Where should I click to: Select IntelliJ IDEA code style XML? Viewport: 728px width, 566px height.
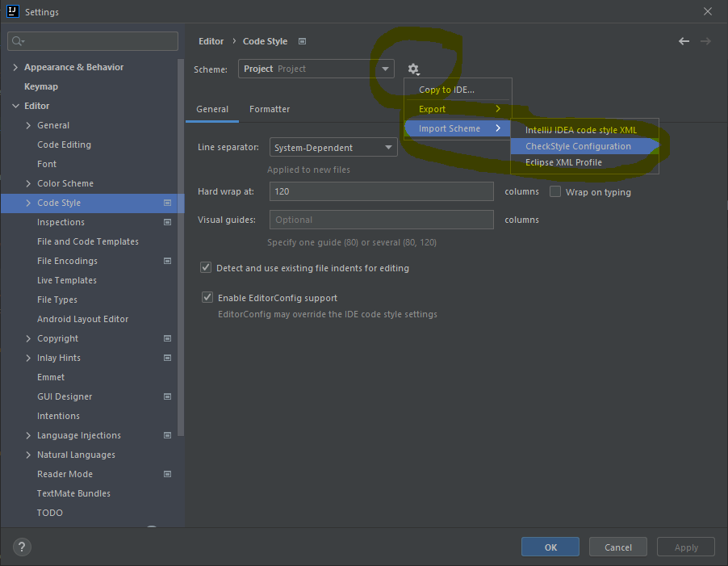pyautogui.click(x=584, y=130)
